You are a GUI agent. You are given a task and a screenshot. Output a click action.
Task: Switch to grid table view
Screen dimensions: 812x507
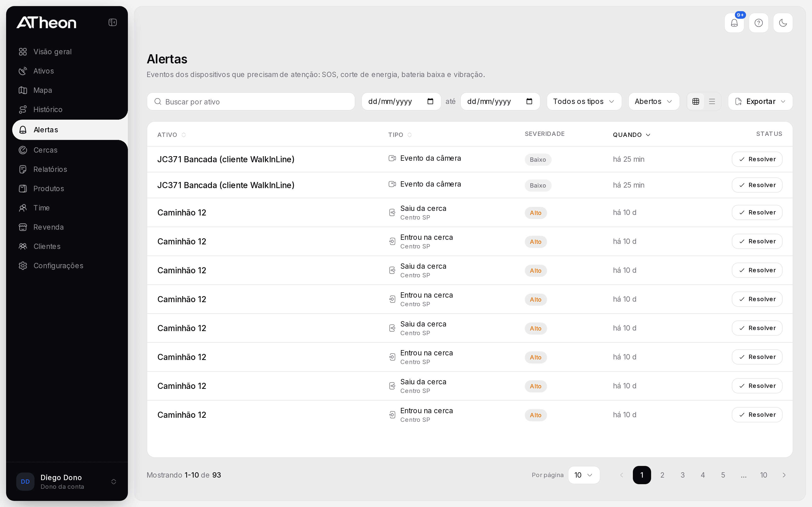coord(696,101)
